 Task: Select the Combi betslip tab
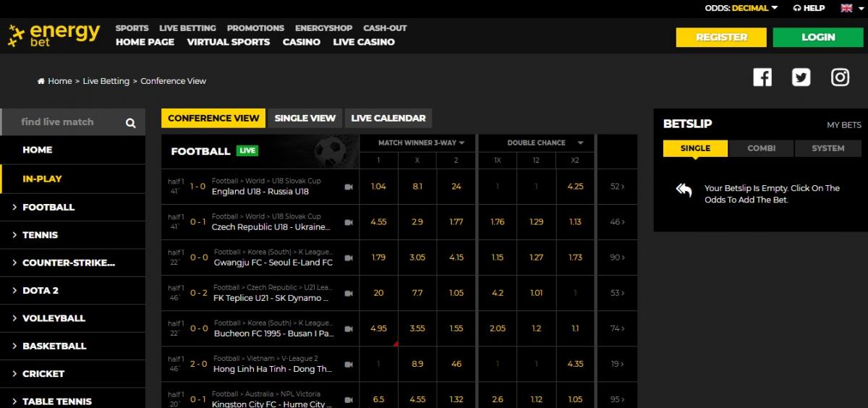click(761, 148)
